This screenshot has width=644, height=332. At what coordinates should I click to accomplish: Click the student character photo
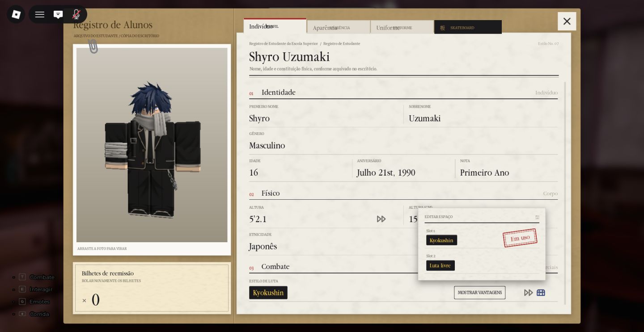pyautogui.click(x=152, y=145)
